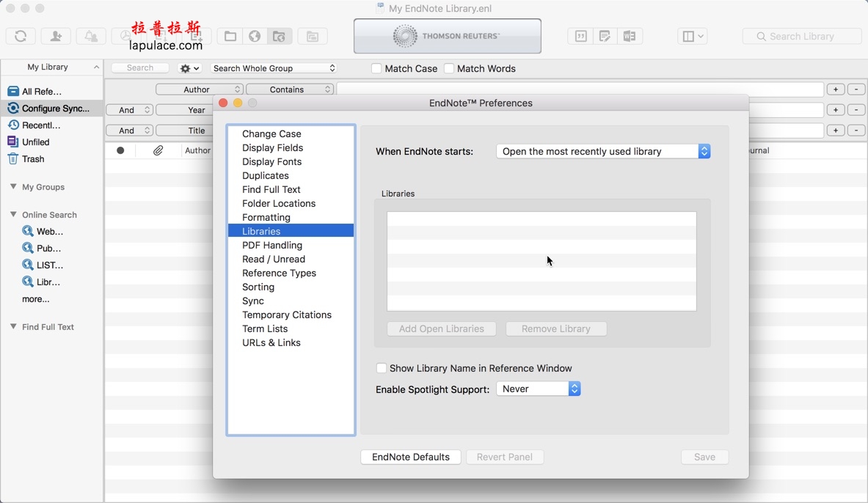This screenshot has width=868, height=503.
Task: Open the When EndNote starts dropdown
Action: [603, 151]
